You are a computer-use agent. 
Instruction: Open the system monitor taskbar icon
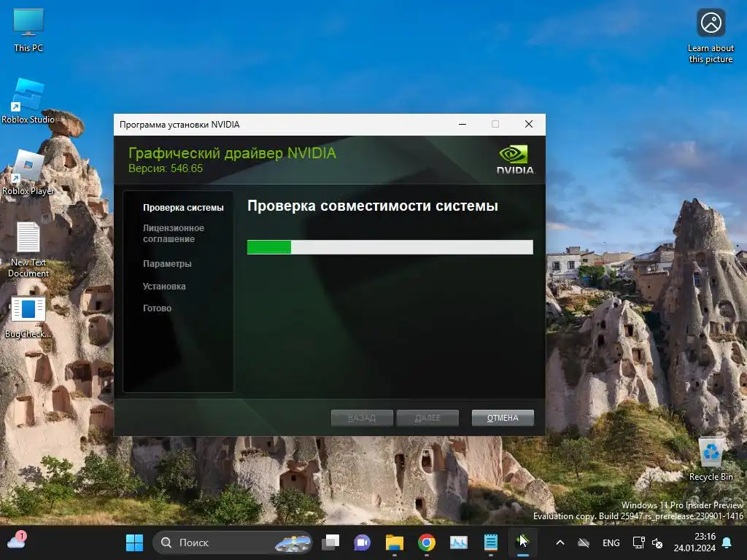tap(459, 542)
